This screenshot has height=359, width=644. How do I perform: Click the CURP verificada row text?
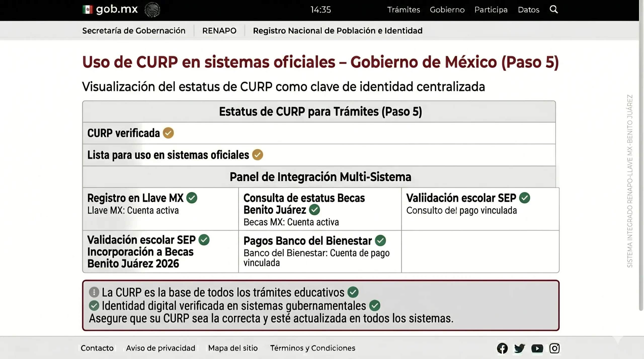pyautogui.click(x=124, y=133)
